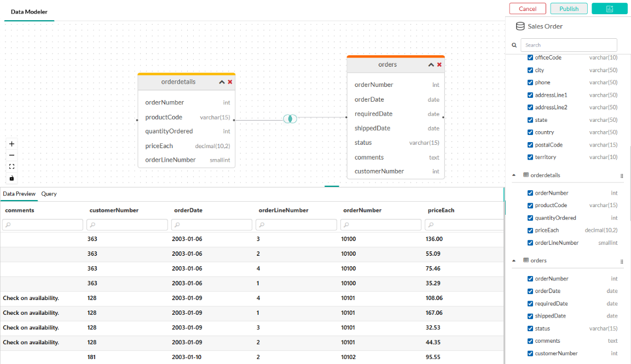Viewport: 631px width, 364px height.
Task: Click the priceEach column filter box
Action: 464,225
